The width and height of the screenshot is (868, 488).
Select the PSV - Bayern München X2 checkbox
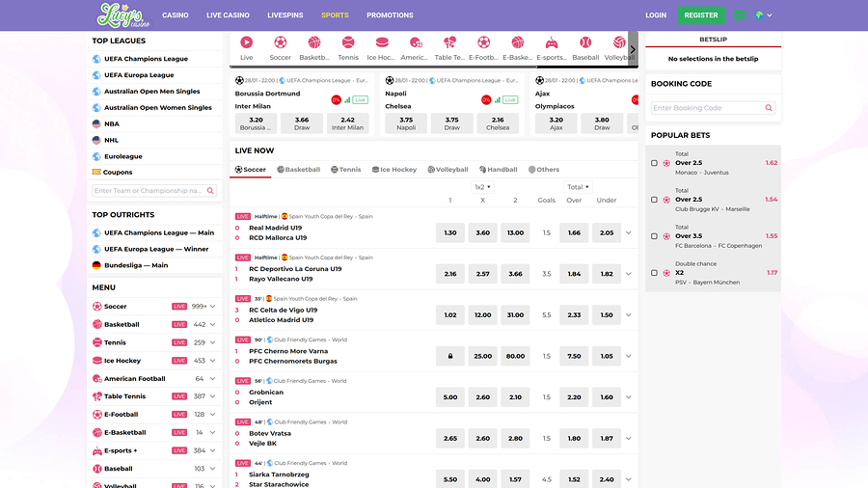[654, 273]
